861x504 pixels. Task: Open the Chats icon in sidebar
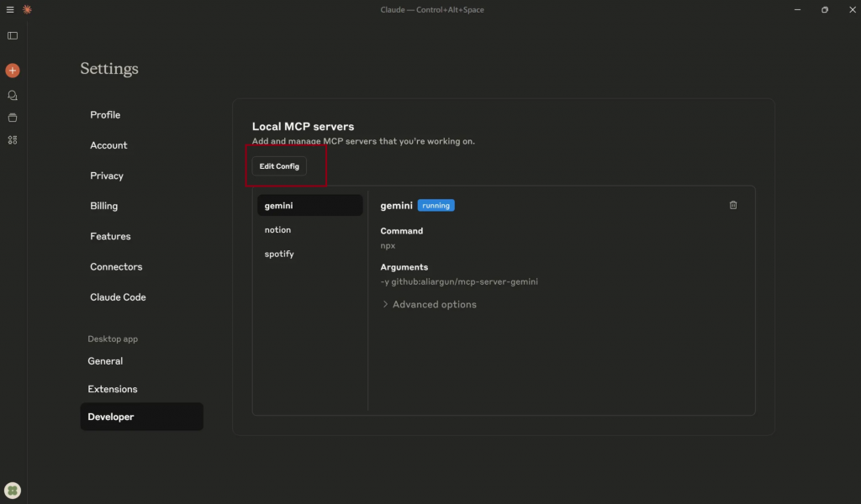click(x=12, y=96)
